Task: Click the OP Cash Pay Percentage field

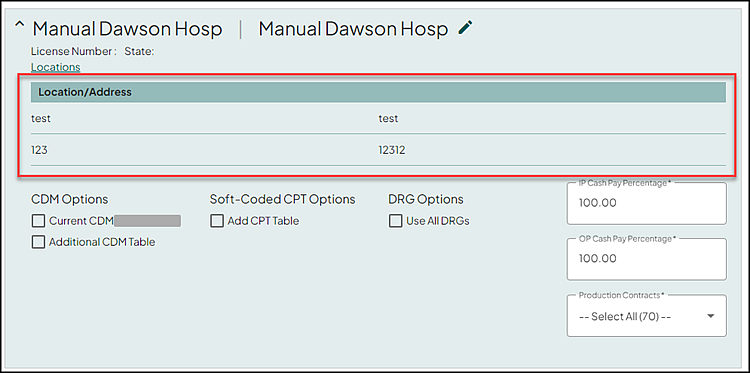Action: [647, 259]
